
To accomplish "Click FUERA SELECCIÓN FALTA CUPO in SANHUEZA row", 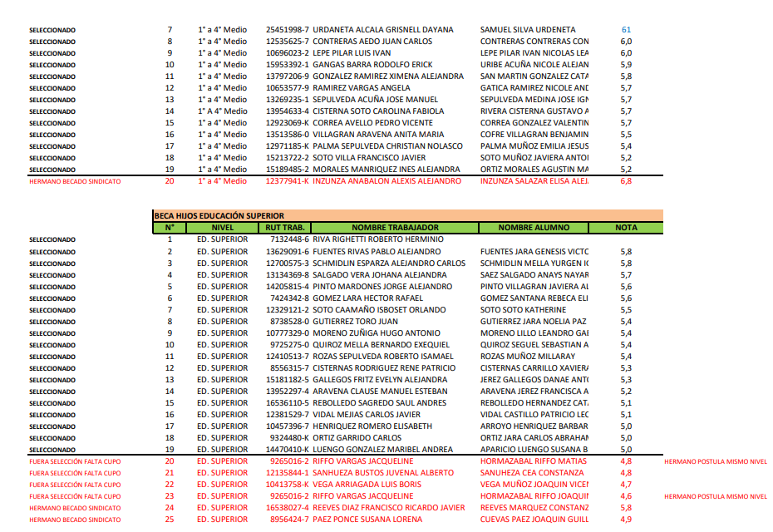I will pyautogui.click(x=75, y=473).
